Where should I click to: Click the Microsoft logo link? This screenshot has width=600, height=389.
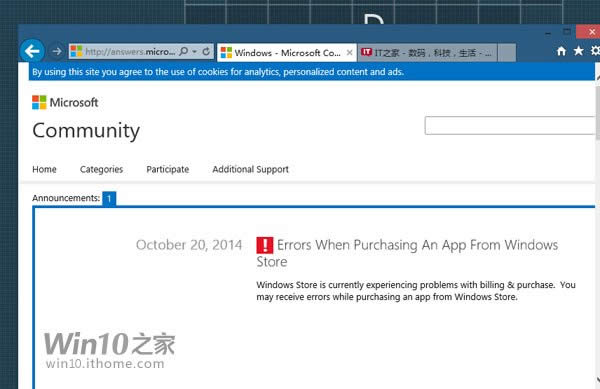65,103
